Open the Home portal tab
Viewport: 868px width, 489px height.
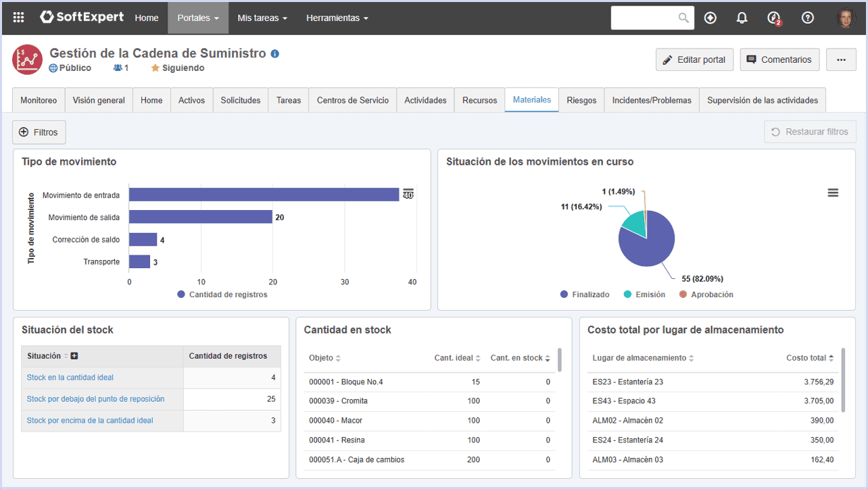click(151, 100)
